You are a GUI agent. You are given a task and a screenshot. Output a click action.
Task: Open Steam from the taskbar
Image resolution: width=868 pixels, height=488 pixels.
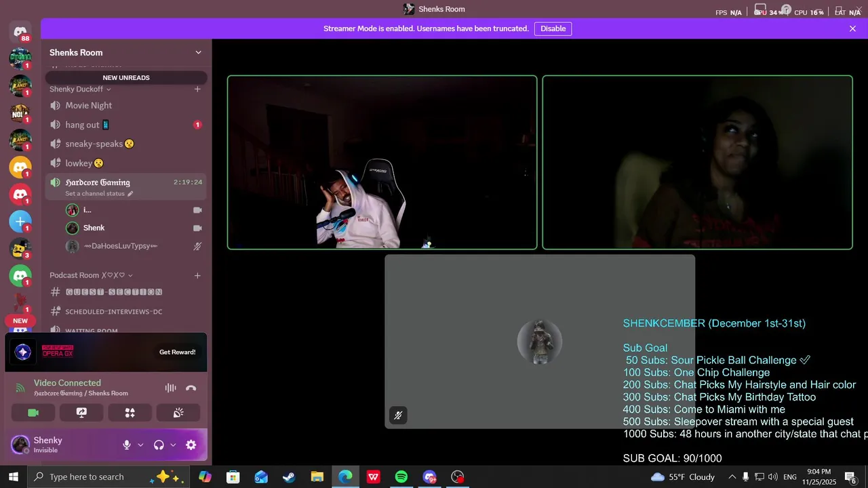[289, 477]
